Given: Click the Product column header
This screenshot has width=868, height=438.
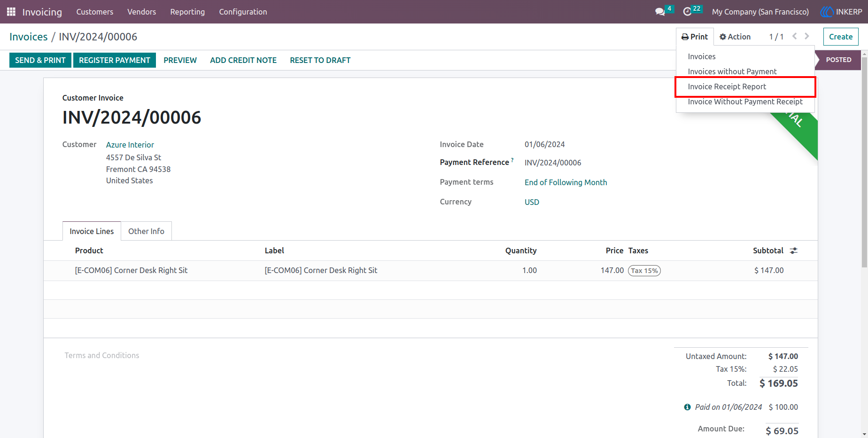Looking at the screenshot, I should [x=89, y=250].
